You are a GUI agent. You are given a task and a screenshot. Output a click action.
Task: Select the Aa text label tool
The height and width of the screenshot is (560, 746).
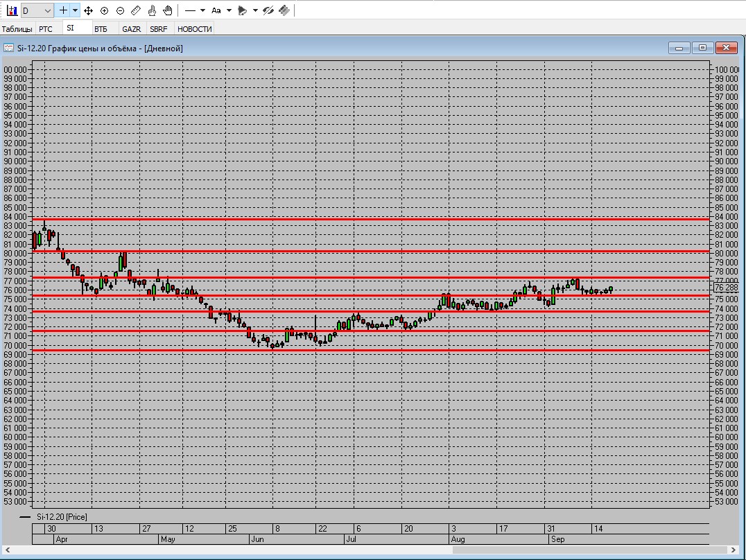216,10
